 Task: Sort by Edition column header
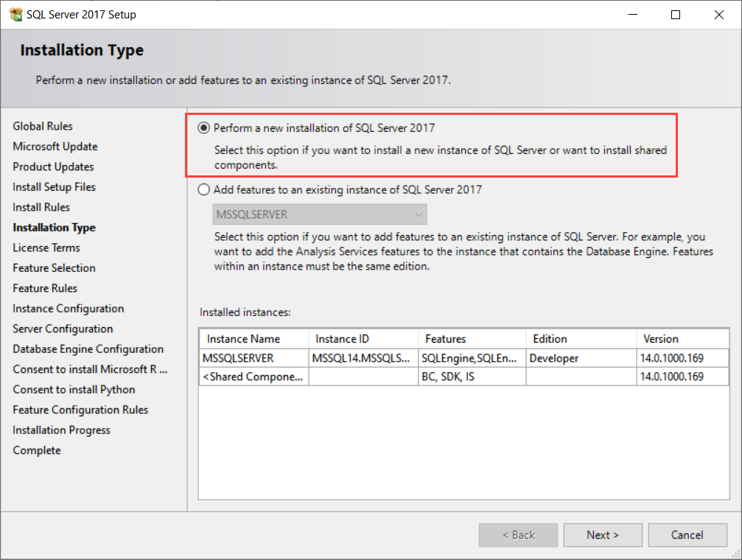[581, 339]
